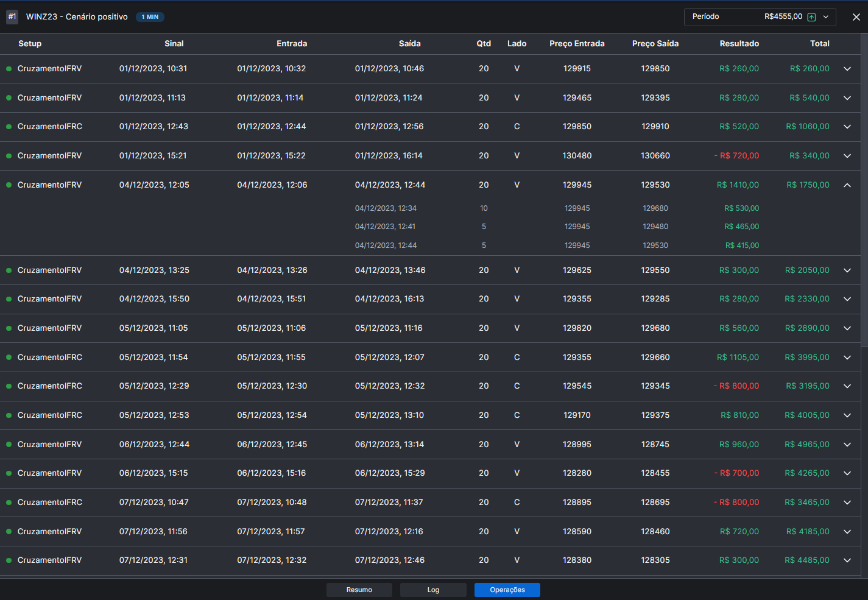Image resolution: width=868 pixels, height=600 pixels.
Task: Close the WINZ23 operations panel
Action: [856, 17]
